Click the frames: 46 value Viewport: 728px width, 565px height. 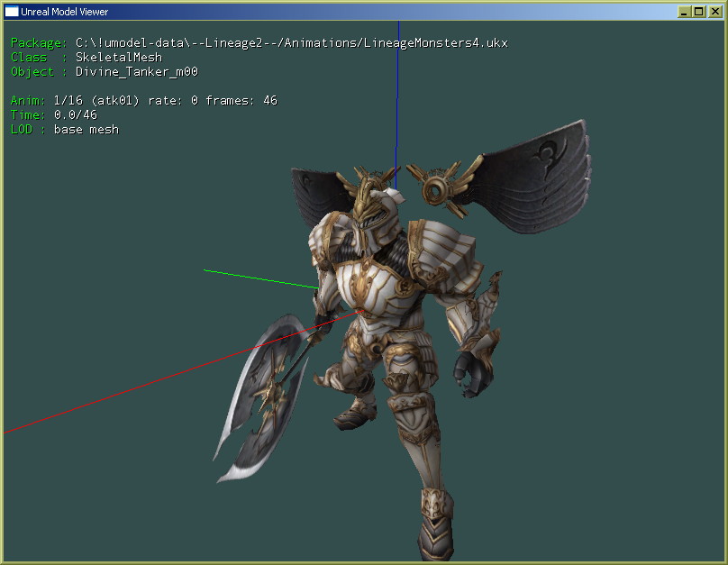click(241, 101)
